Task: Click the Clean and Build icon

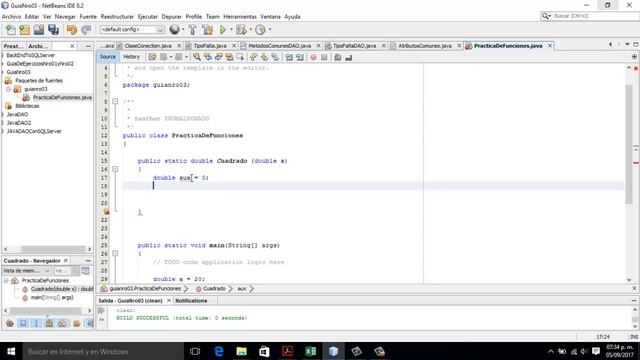Action: click(207, 30)
